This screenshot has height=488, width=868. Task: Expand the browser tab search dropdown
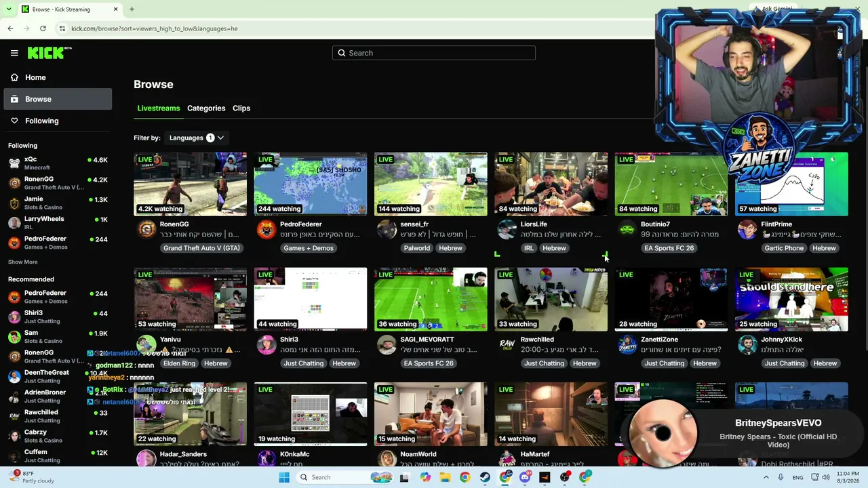[9, 9]
